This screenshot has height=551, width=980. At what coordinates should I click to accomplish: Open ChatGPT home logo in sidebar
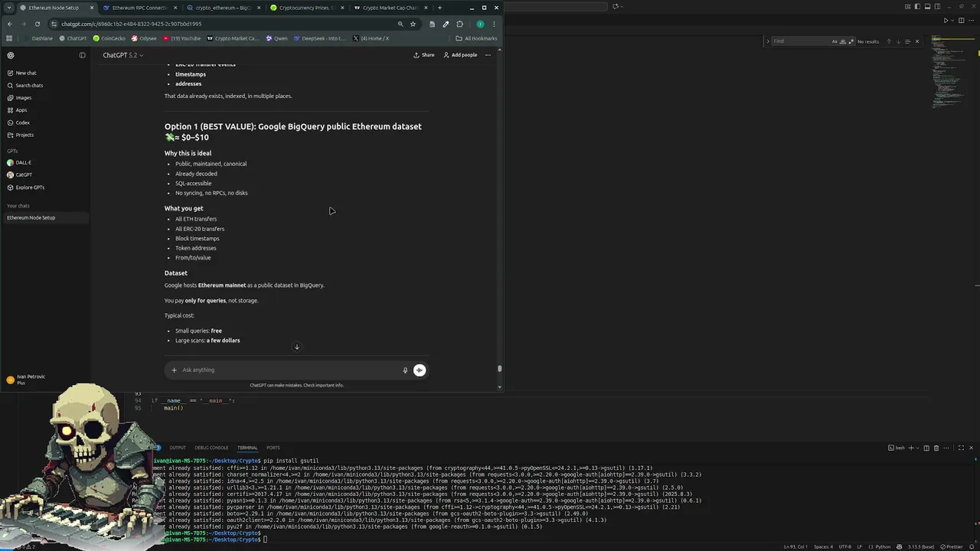coord(11,55)
